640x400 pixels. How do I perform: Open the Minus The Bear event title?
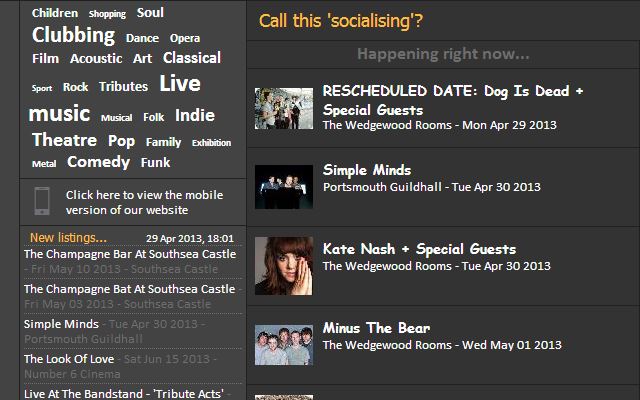[376, 328]
